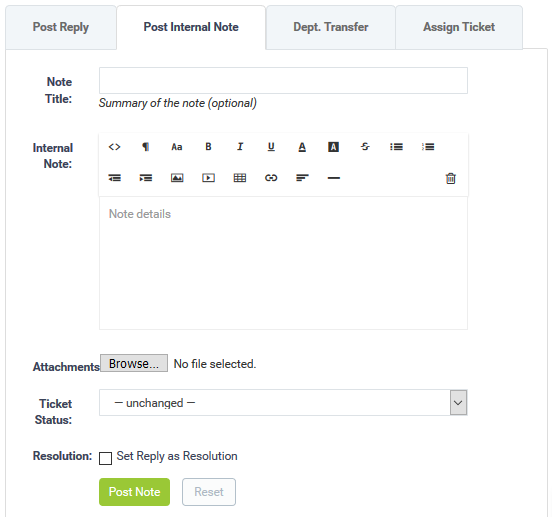
Task: Click the green Post Note button
Action: click(x=134, y=492)
